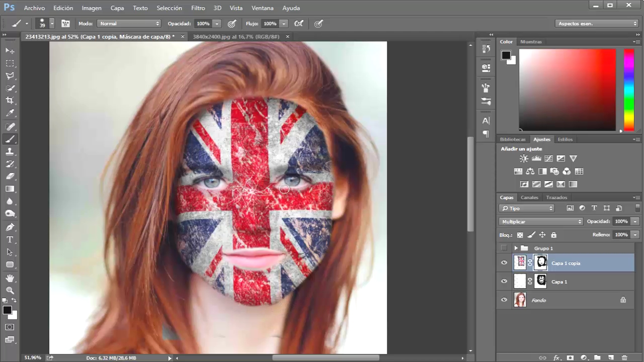Viewport: 644px width, 362px height.
Task: Click the vertical canvas scrollbar
Action: click(470, 184)
